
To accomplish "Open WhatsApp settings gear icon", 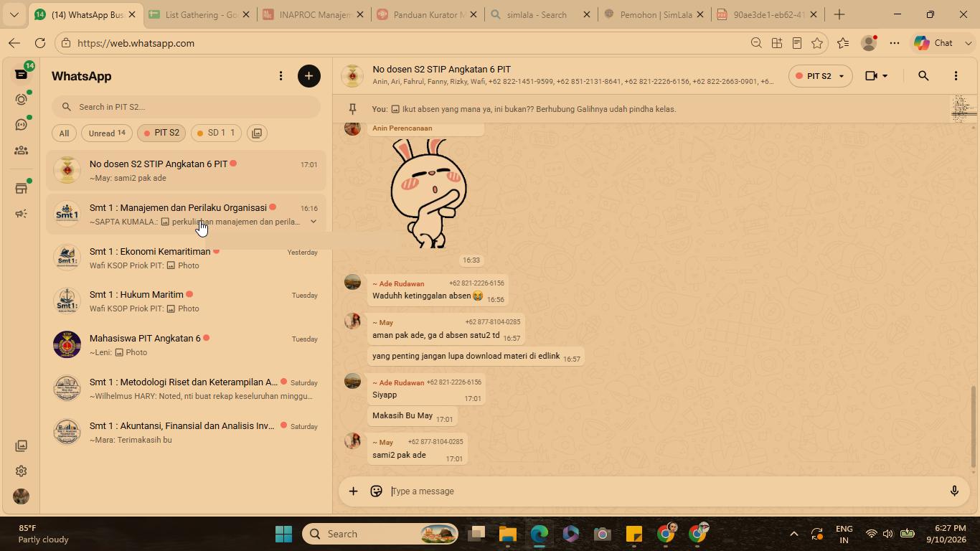I will click(x=22, y=471).
